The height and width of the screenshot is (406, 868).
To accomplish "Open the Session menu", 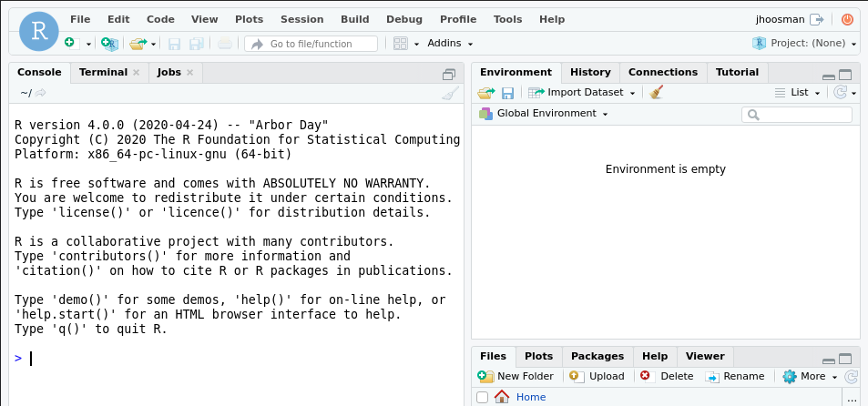I will (x=301, y=19).
